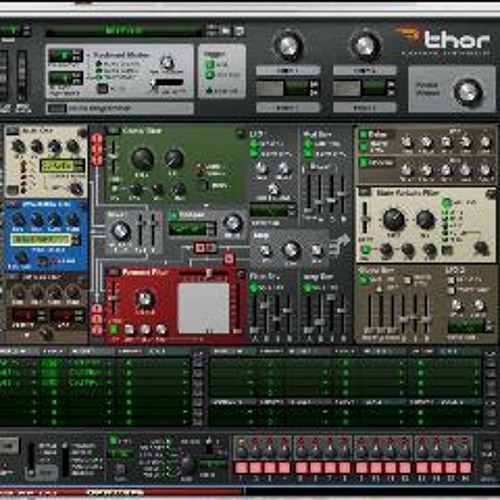
Task: Click the red filter 2 to amp link button
Action: (229, 259)
